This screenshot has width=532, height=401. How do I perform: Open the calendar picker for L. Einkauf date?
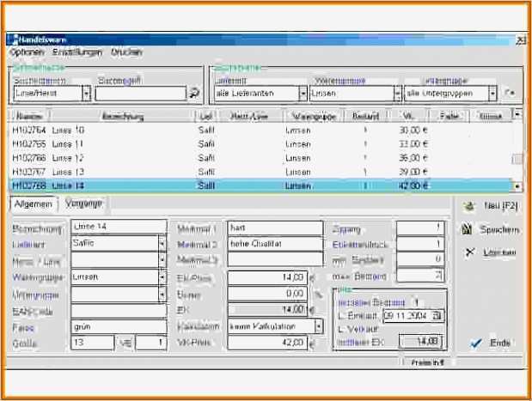pos(437,316)
